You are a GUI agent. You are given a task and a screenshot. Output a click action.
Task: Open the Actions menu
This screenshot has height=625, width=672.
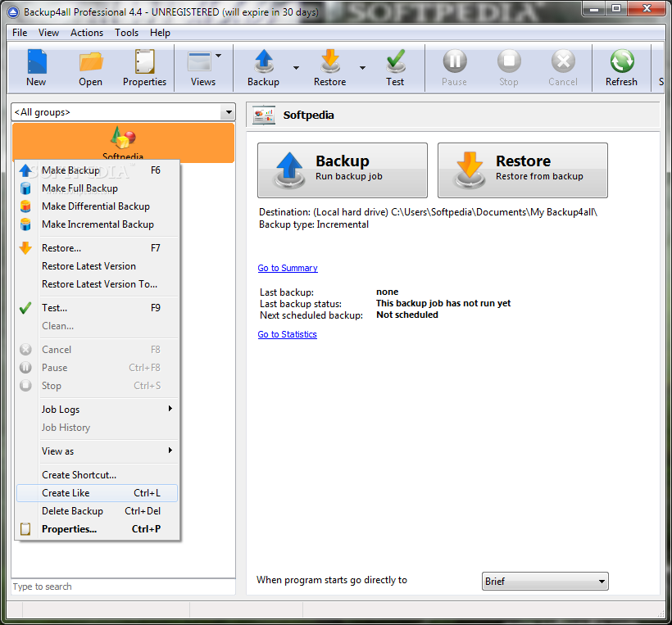pos(87,33)
